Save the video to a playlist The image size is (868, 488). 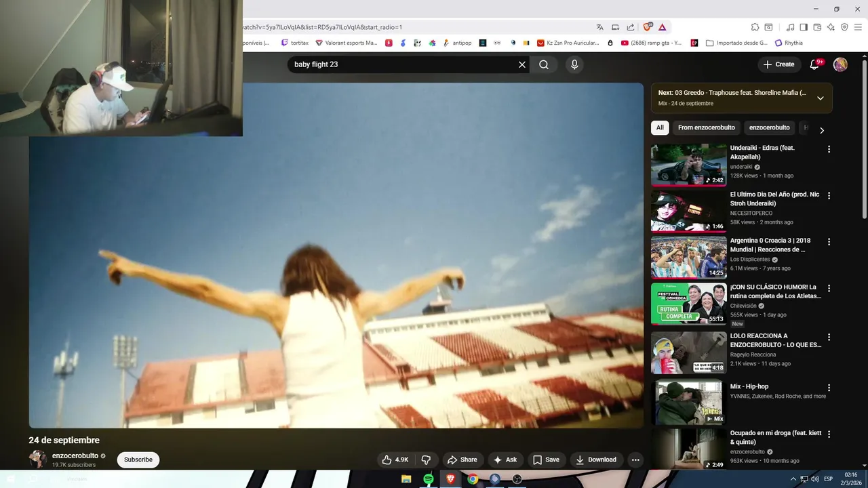(x=546, y=460)
